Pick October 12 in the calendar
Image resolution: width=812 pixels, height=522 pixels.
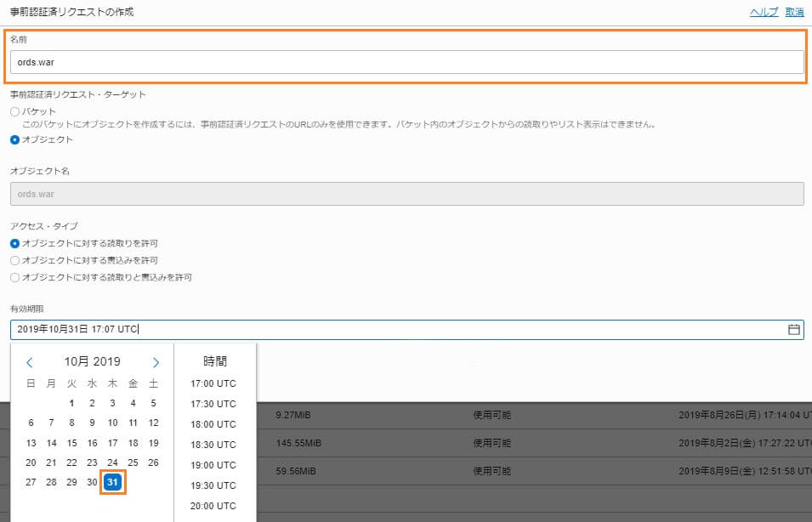tap(153, 423)
